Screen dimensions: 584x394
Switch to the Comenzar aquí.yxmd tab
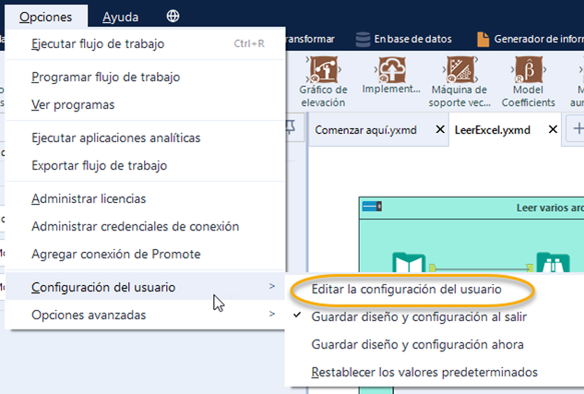tap(366, 130)
